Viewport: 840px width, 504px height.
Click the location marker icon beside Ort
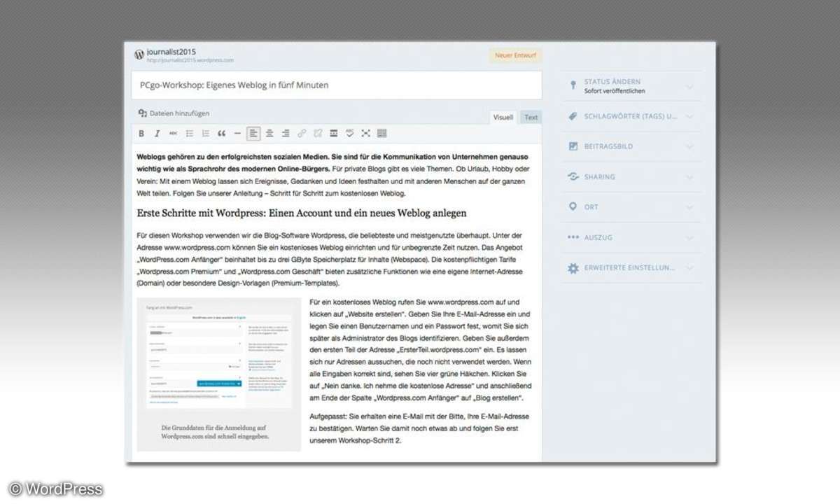[573, 206]
